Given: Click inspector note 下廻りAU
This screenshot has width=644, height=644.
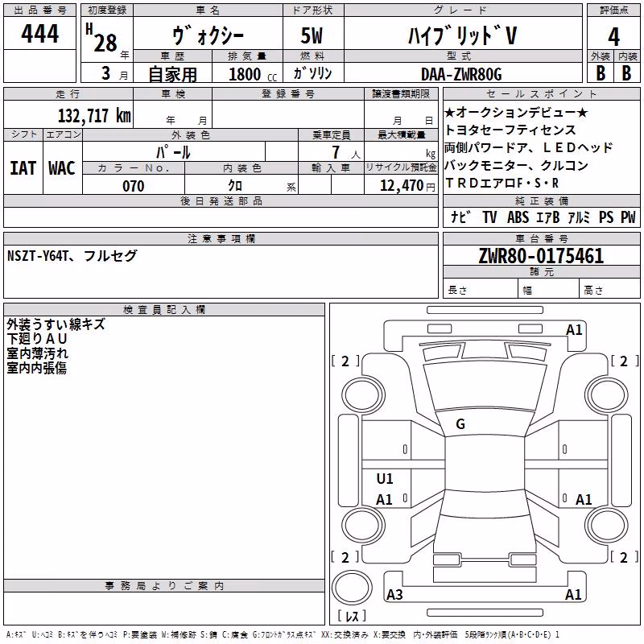Looking at the screenshot, I should [x=37, y=339].
